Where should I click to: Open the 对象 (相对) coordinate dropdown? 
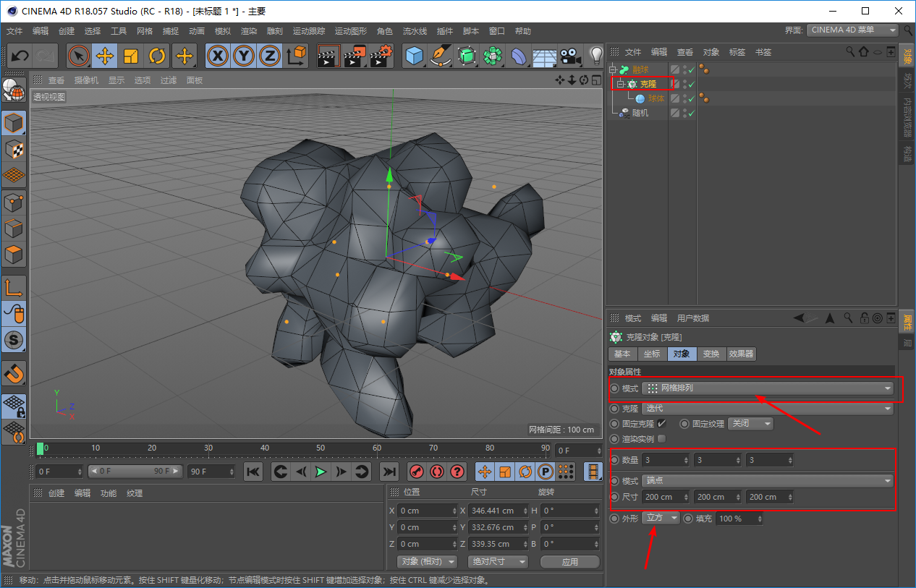428,561
